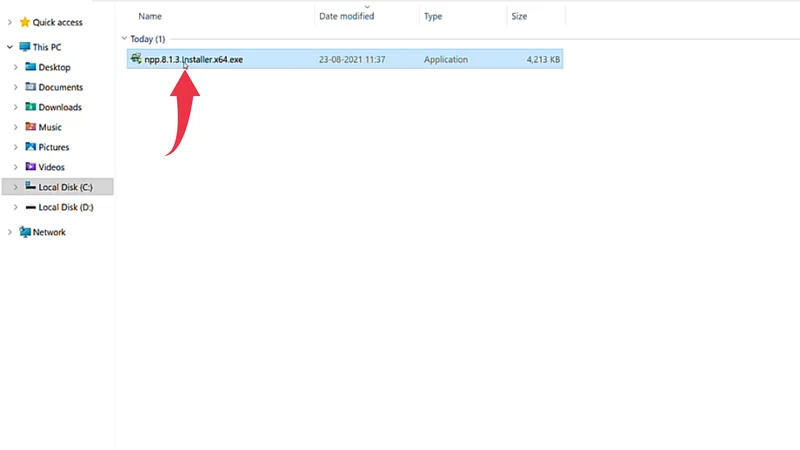This screenshot has width=800, height=450.
Task: Click the Type column header
Action: pos(433,16)
